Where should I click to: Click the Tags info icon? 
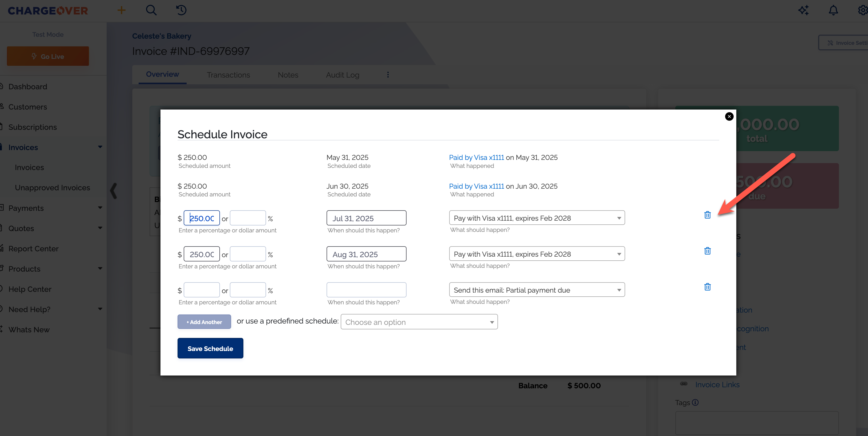(x=696, y=402)
